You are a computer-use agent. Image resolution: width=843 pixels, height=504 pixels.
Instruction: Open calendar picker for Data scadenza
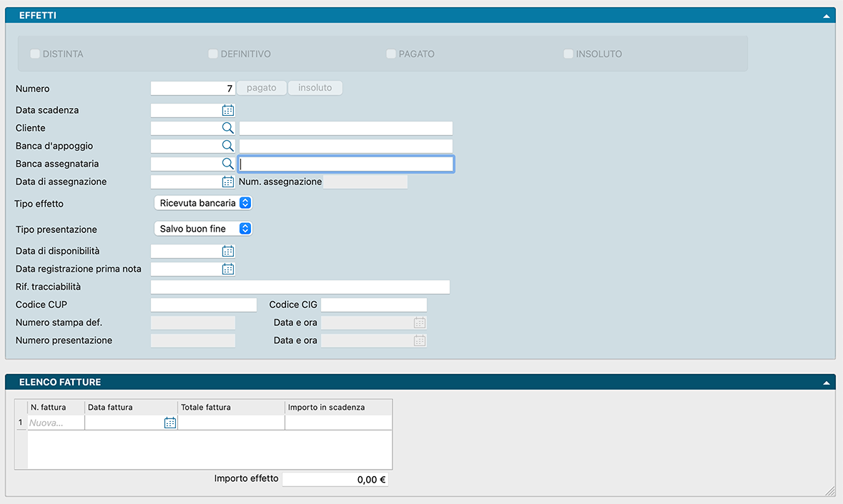tap(228, 110)
